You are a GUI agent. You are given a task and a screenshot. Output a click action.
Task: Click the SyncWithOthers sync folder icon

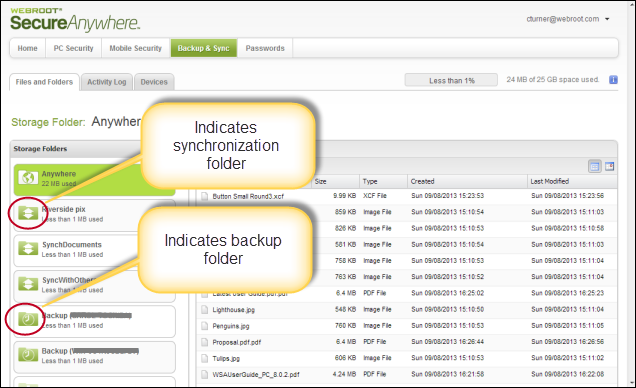click(x=28, y=283)
